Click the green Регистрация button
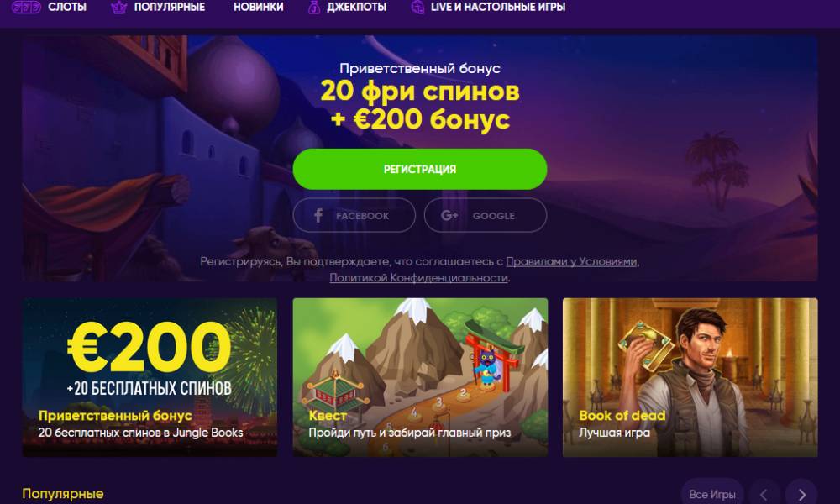This screenshot has width=840, height=504. (420, 169)
